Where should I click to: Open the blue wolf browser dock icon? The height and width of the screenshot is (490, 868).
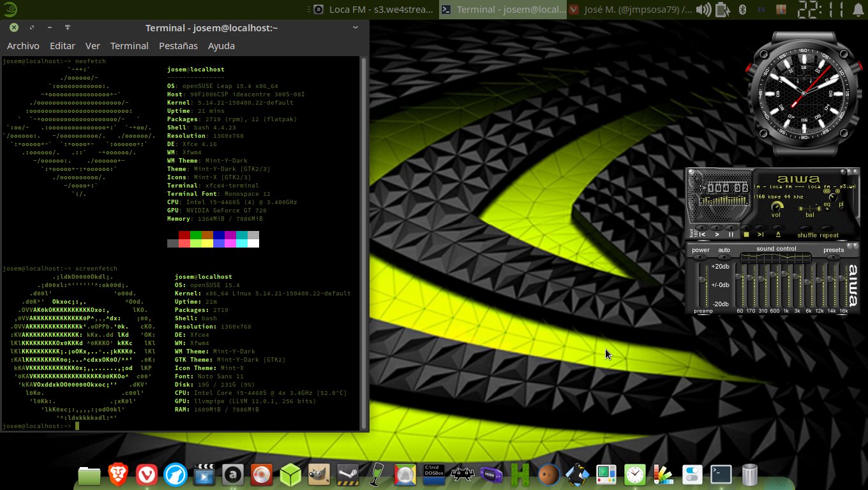tap(176, 475)
